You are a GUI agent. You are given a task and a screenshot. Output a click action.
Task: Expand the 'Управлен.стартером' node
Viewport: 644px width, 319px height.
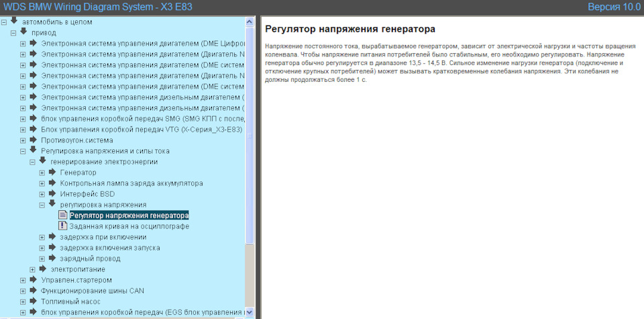(x=23, y=280)
